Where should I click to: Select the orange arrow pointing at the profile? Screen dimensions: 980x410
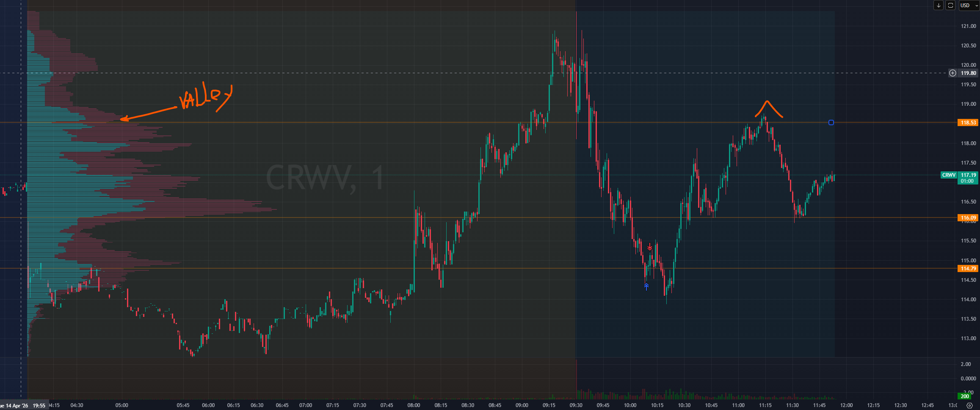click(148, 114)
